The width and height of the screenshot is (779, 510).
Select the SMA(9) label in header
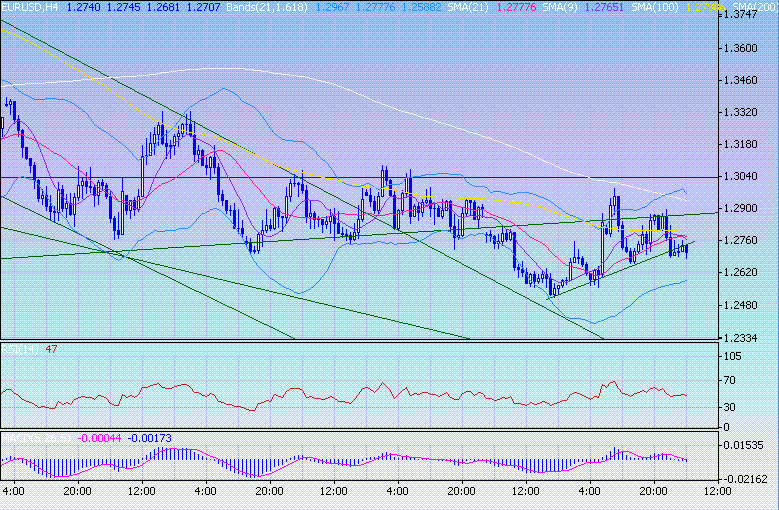coord(556,7)
